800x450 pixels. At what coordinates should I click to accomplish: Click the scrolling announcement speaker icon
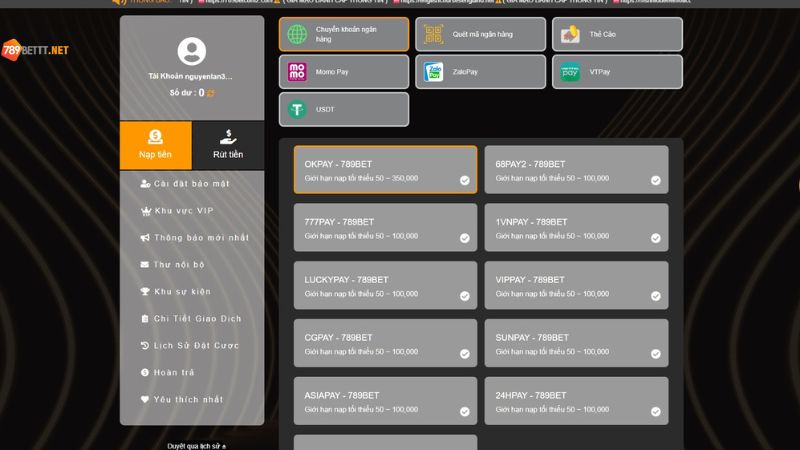point(119,2)
